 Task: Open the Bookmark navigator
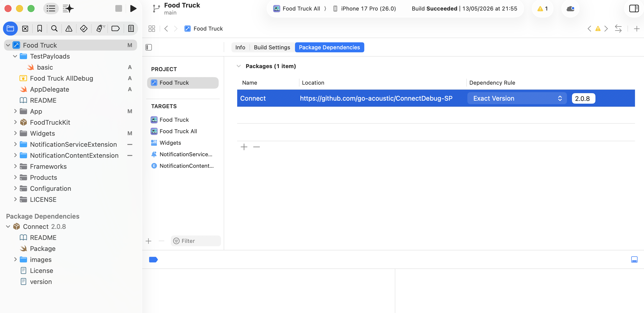(x=40, y=29)
